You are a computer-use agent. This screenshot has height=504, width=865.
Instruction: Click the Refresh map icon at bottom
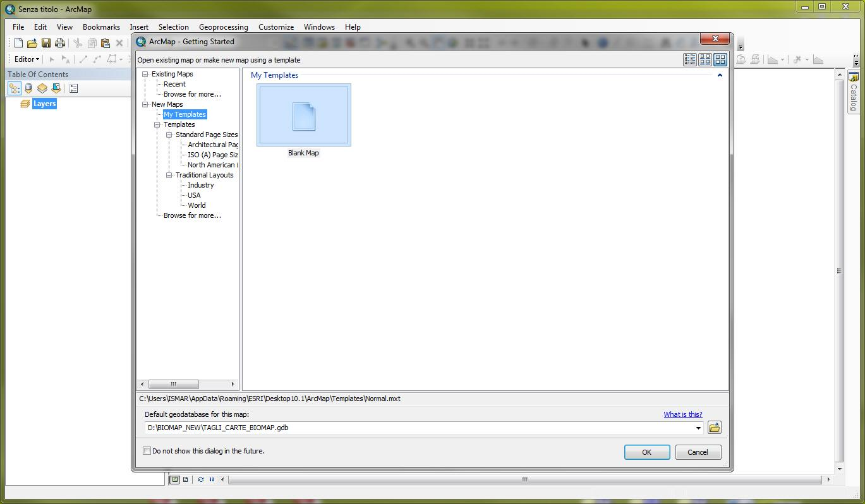[201, 479]
